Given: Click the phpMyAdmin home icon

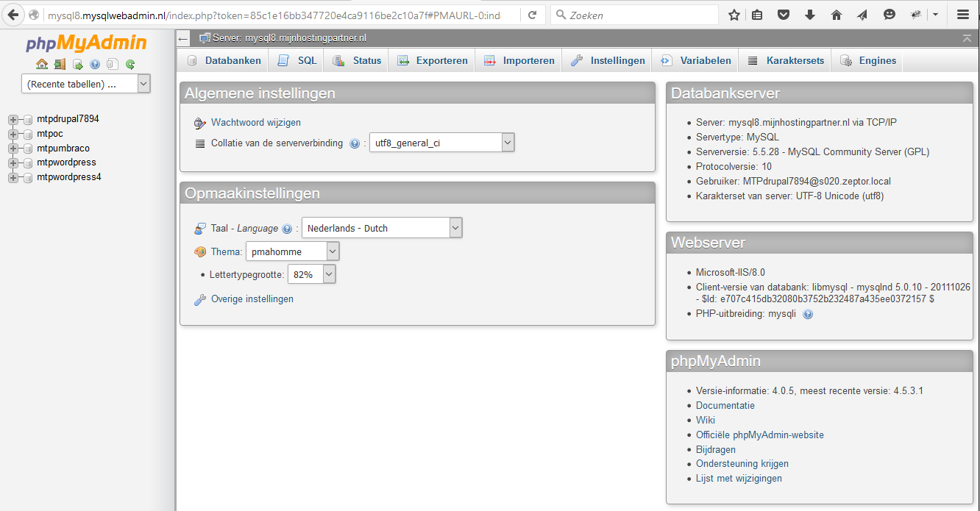Looking at the screenshot, I should [x=42, y=64].
